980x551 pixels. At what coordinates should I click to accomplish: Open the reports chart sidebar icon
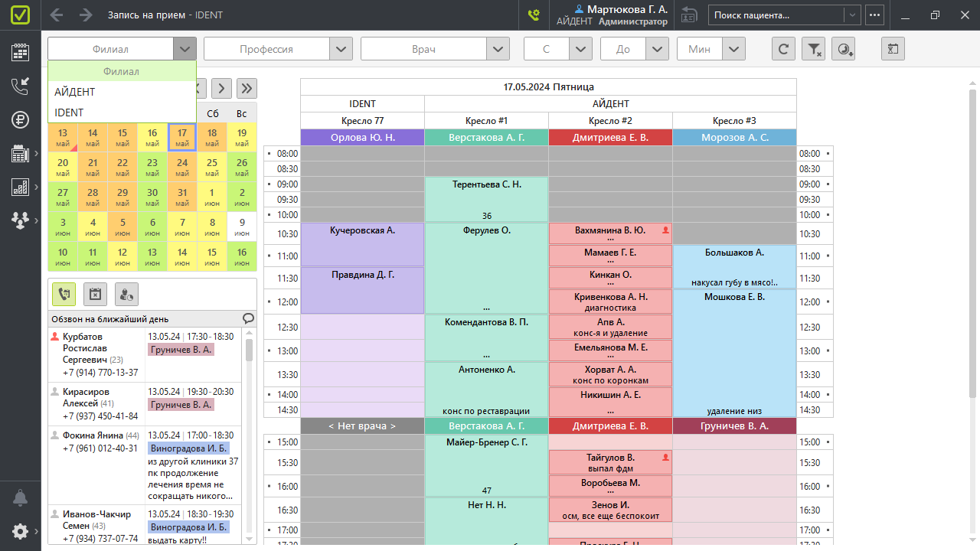[20, 187]
